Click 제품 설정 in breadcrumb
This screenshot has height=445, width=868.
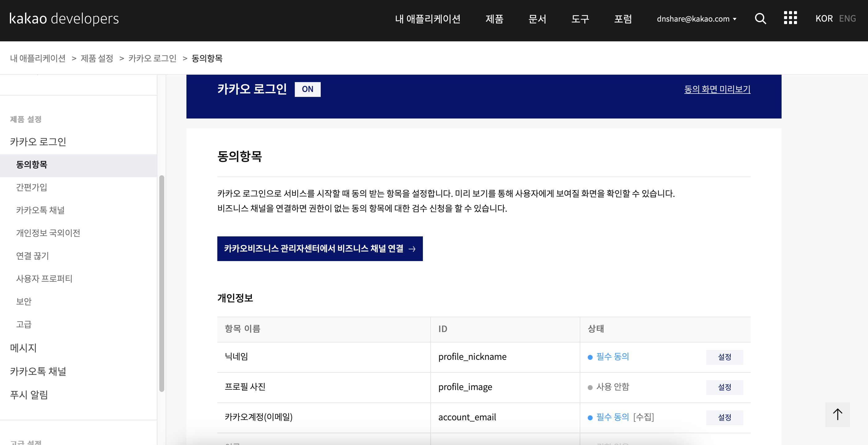pyautogui.click(x=97, y=58)
